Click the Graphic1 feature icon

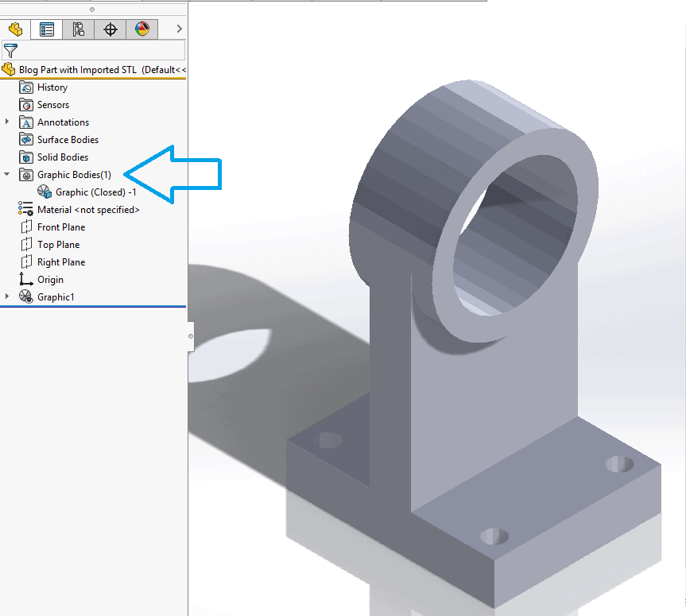[25, 296]
